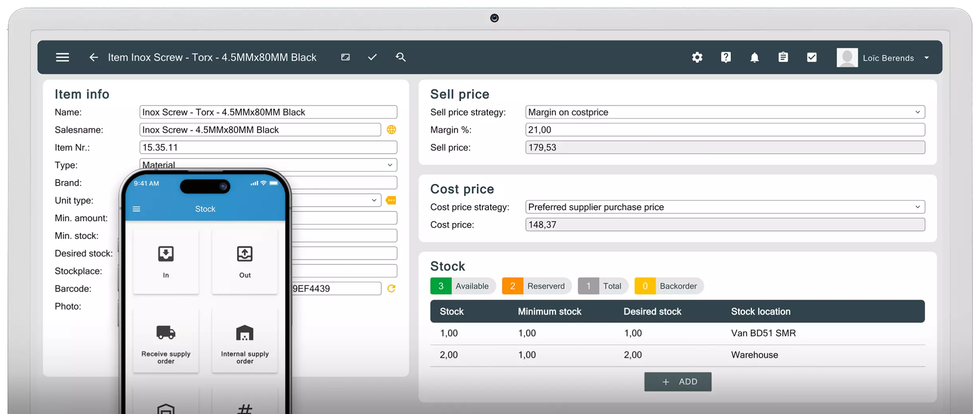The width and height of the screenshot is (980, 414).
Task: Open the phone app's hamburger menu
Action: point(136,209)
